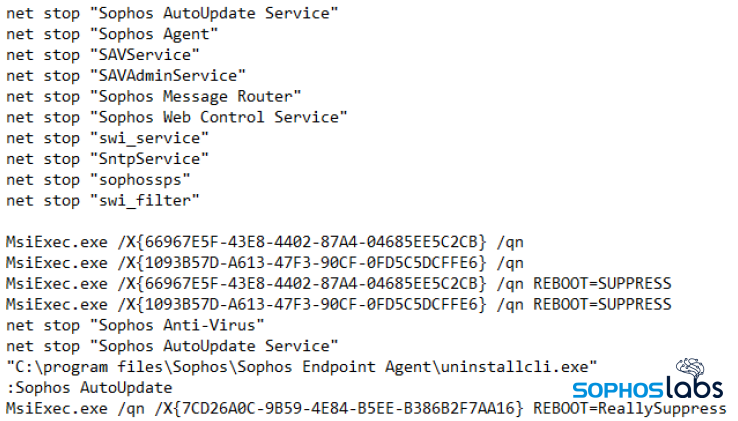
Task: Click the net stop "SAVAdminService" line
Action: [x=126, y=75]
